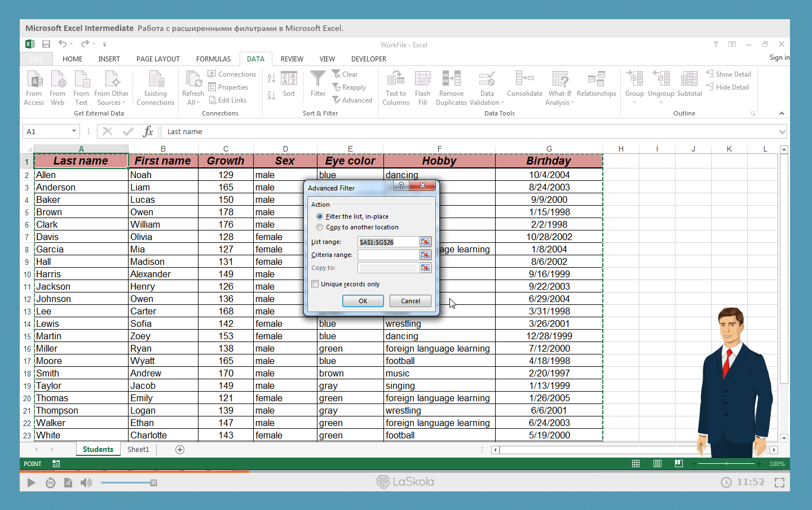Enable 'Unique records only' checkbox
The image size is (812, 510).
(315, 284)
